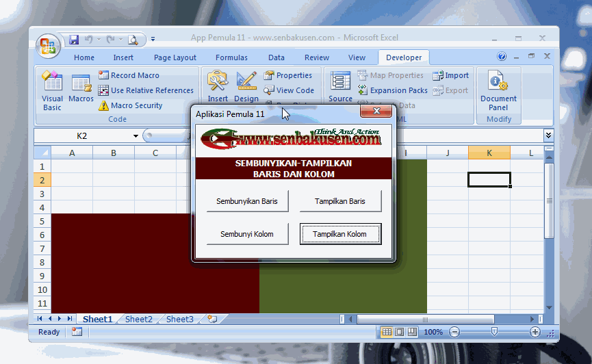Open the Data tab
The height and width of the screenshot is (364, 592).
276,57
